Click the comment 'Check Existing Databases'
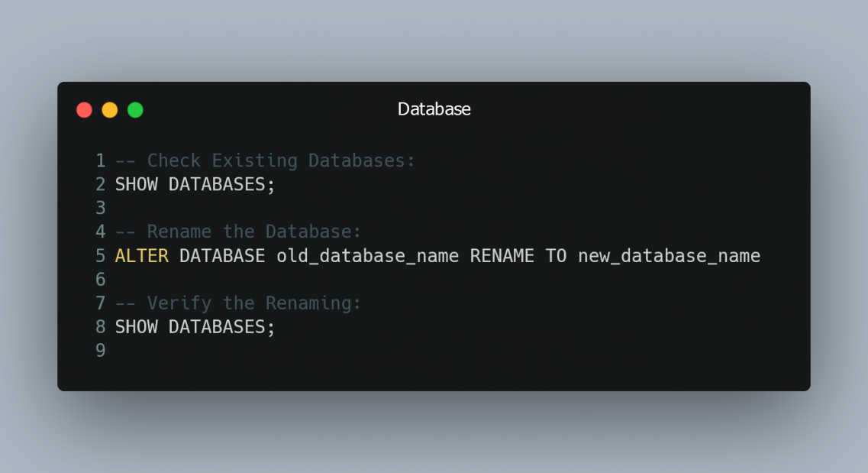The height and width of the screenshot is (473, 868). 263,160
